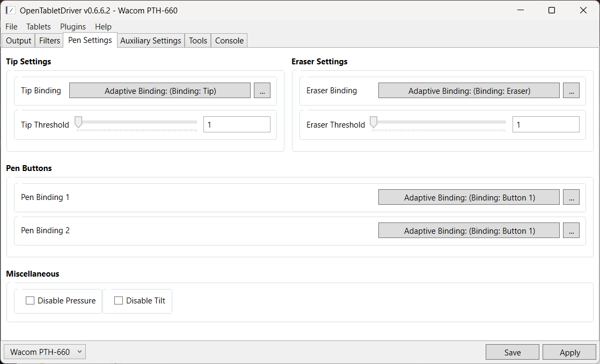Viewport: 600px width, 364px height.
Task: Open the ellipsis options next to Tip Binding
Action: (x=262, y=91)
